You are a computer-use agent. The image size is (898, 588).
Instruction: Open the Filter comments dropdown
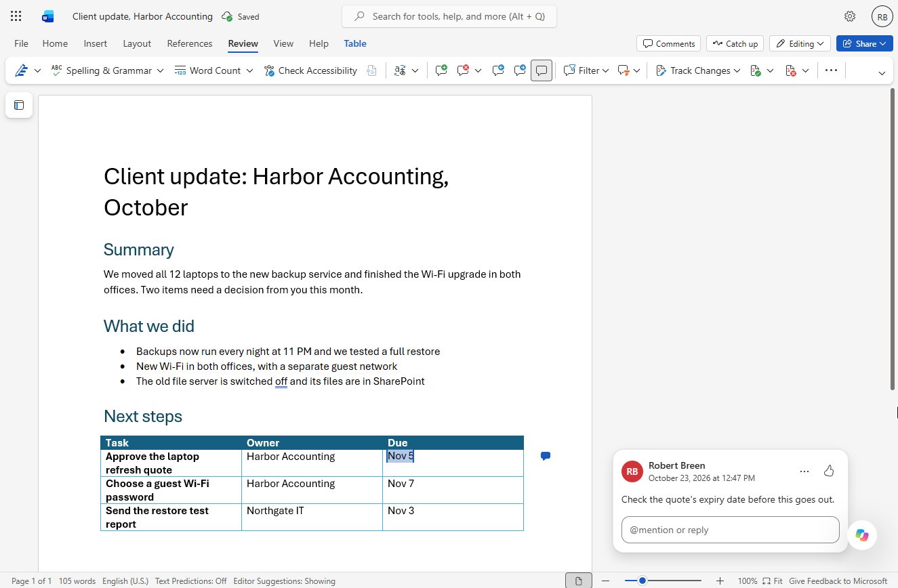(x=586, y=70)
